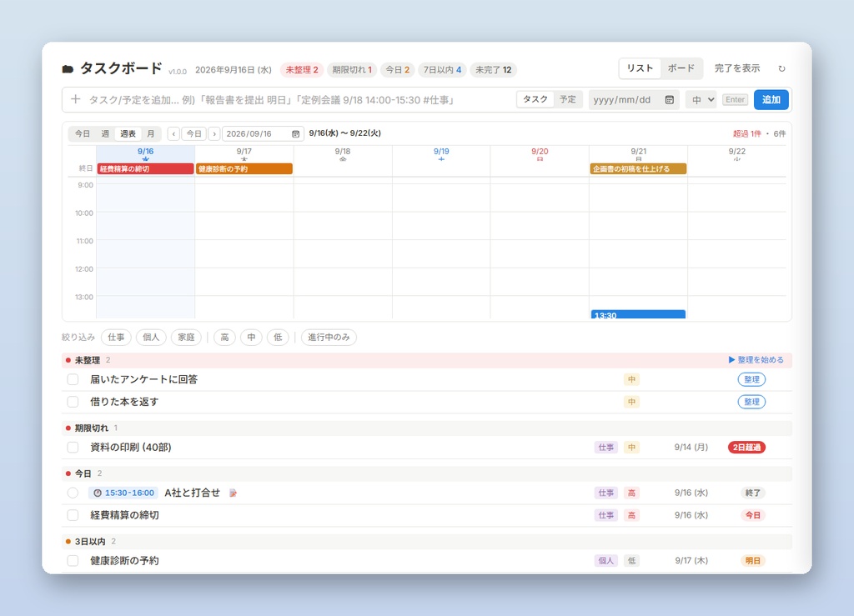Click the 期限切れ section header
Image resolution: width=854 pixels, height=616 pixels.
427,428
